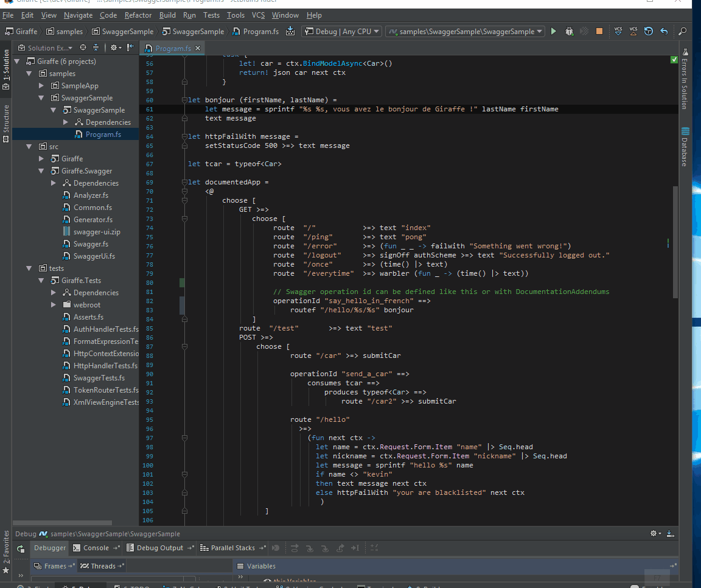Toggle code fold at httpFailWith line

pyautogui.click(x=184, y=136)
